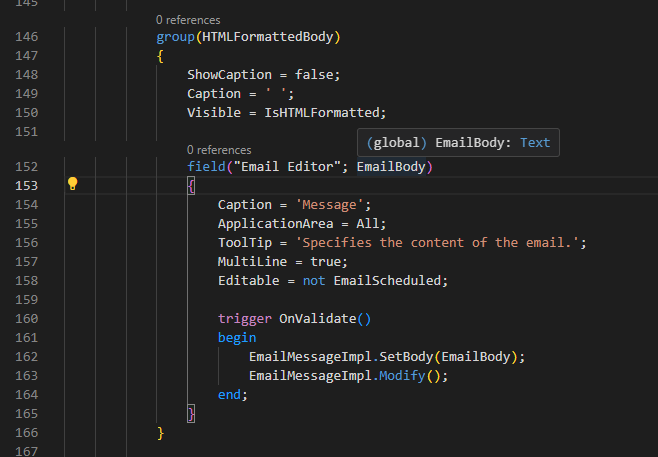Click 'ApplicationArea = All;' line
This screenshot has width=658, height=457.
point(302,224)
